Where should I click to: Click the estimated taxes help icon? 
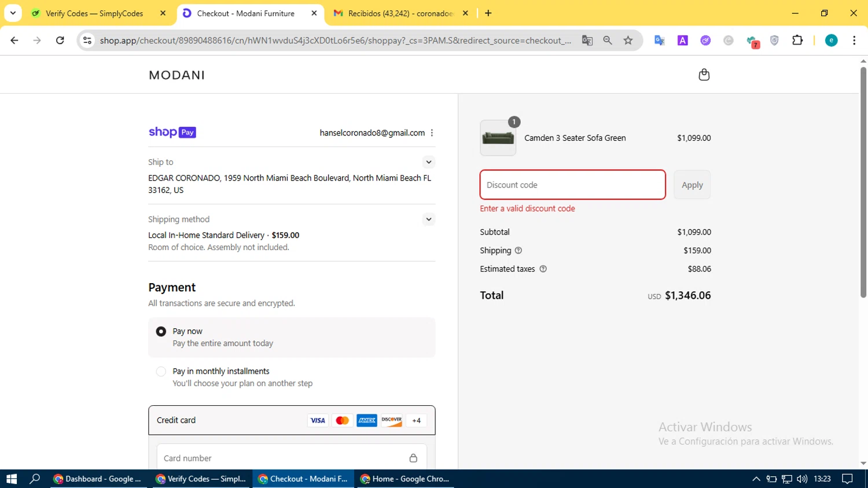pos(543,269)
